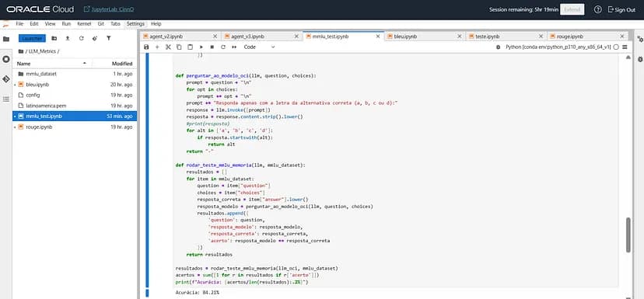The width and height of the screenshot is (644, 299).
Task: Open the Property Inspector in right sidebar
Action: 640,40
